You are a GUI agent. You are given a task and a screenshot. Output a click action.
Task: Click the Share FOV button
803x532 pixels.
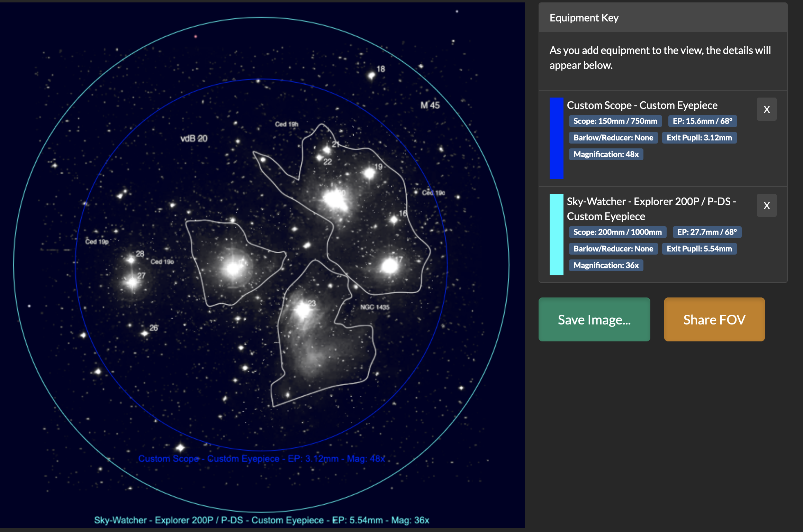click(714, 320)
